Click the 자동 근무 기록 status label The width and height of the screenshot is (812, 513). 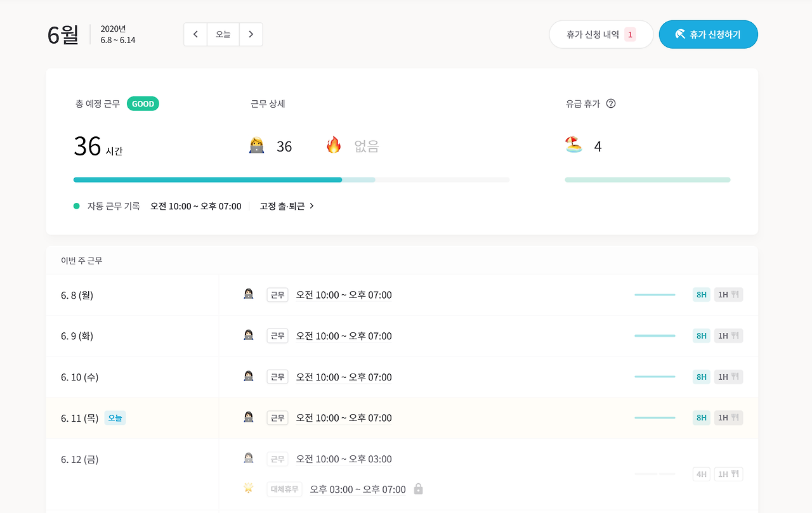pos(114,206)
